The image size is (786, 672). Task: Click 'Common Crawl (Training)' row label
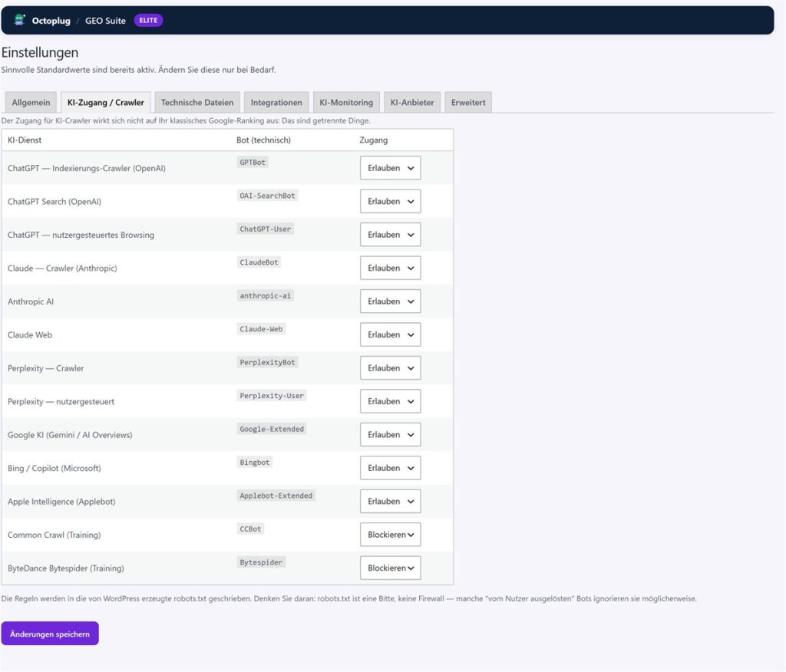54,535
